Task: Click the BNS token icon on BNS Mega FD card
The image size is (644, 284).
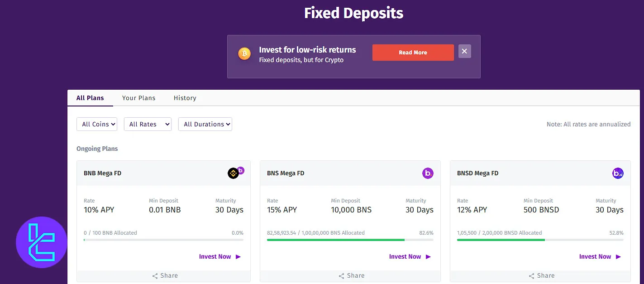Action: click(428, 173)
